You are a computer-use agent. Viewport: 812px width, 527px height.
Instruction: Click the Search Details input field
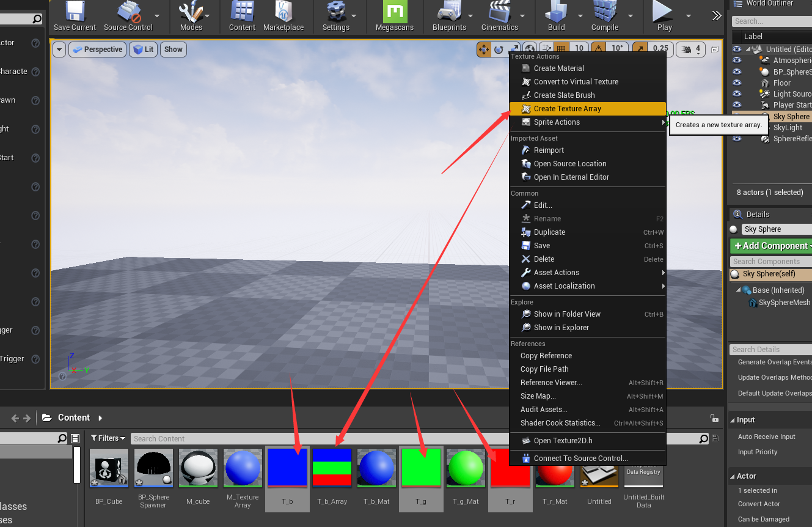771,350
